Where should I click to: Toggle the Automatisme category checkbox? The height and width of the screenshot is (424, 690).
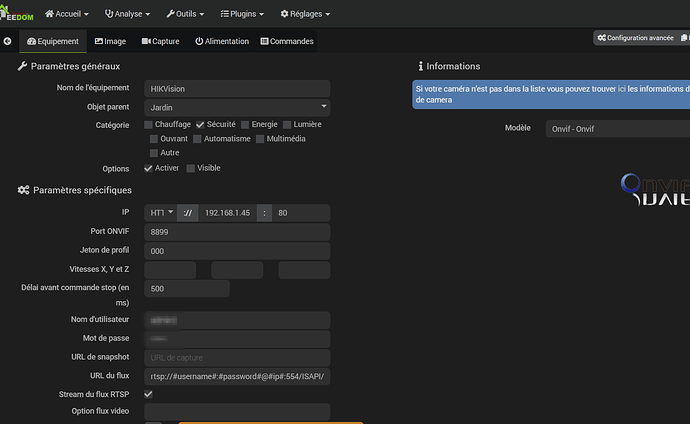point(197,139)
